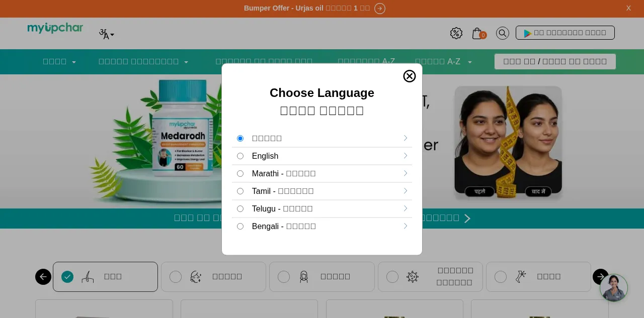Click the face skin category icon
Screen dimensions: 644x318
point(196,277)
